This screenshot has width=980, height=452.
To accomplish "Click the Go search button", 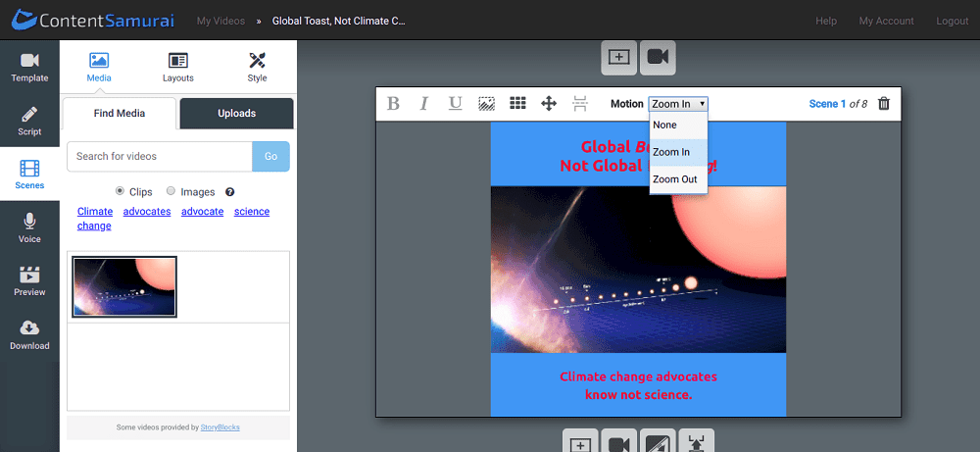I will pyautogui.click(x=270, y=156).
